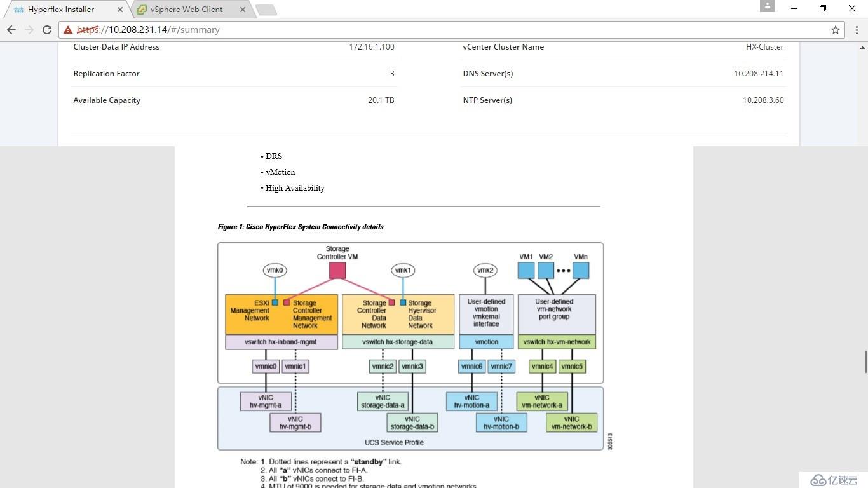Screen dimensions: 868x488
Task: Switch to the Hyperflex Installer tab
Action: 67,10
